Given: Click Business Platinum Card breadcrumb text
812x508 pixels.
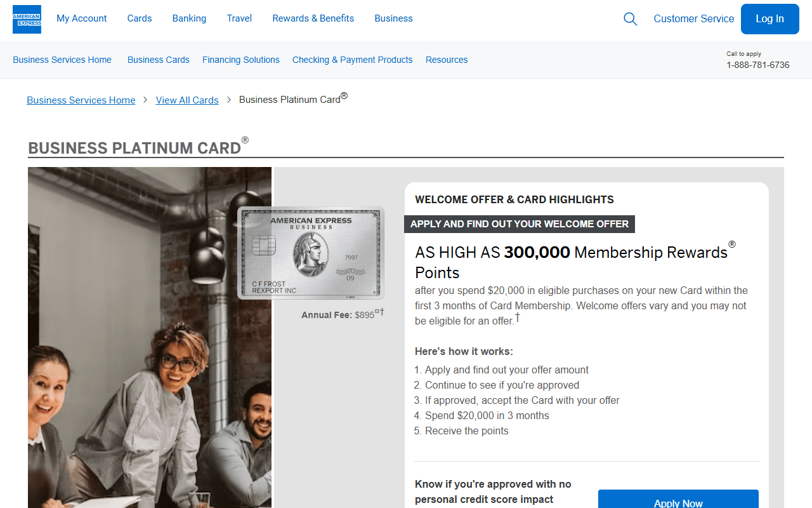Looking at the screenshot, I should click(x=293, y=99).
